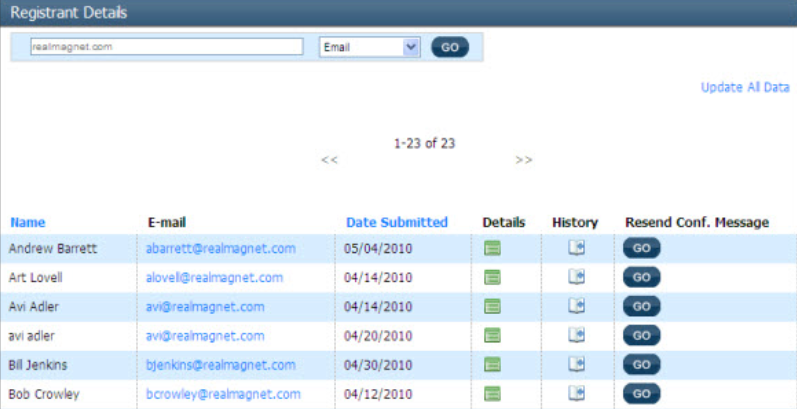Go to next page with >> arrows
The height and width of the screenshot is (409, 797).
(x=524, y=160)
